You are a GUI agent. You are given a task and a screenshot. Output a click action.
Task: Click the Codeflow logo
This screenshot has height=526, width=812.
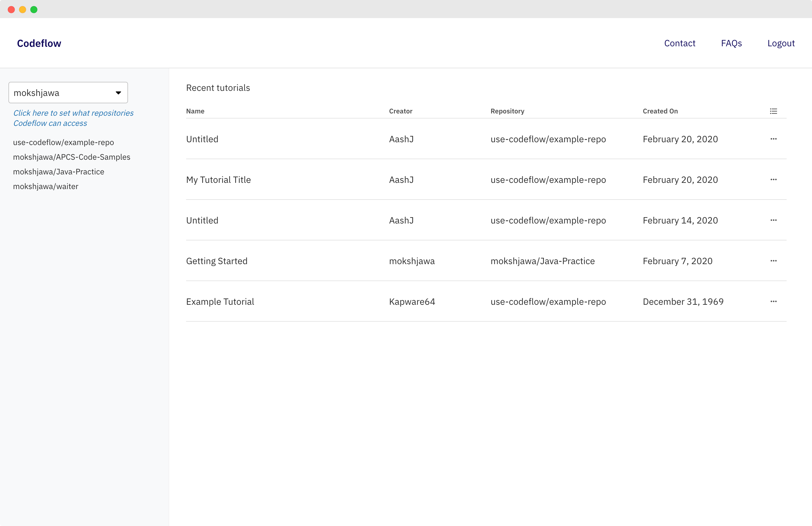click(39, 43)
